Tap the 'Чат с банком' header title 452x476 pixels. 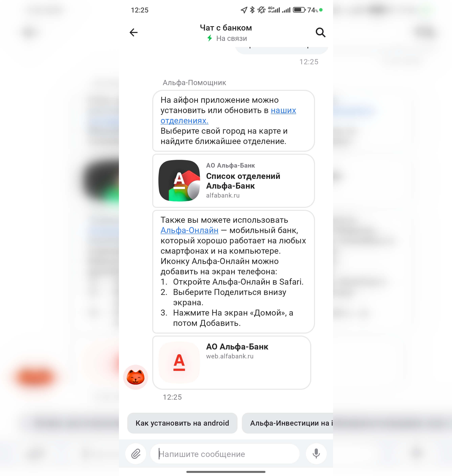(x=226, y=28)
